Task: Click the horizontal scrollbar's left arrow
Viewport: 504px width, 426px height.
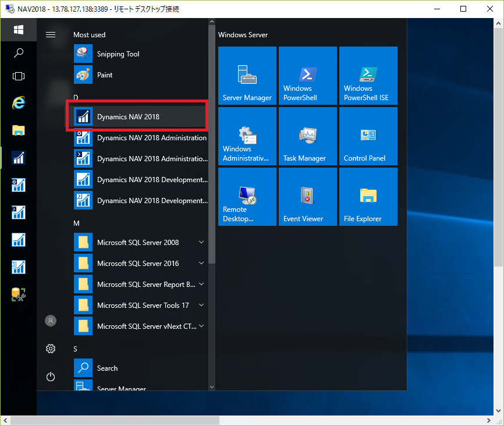Action: (x=5, y=420)
